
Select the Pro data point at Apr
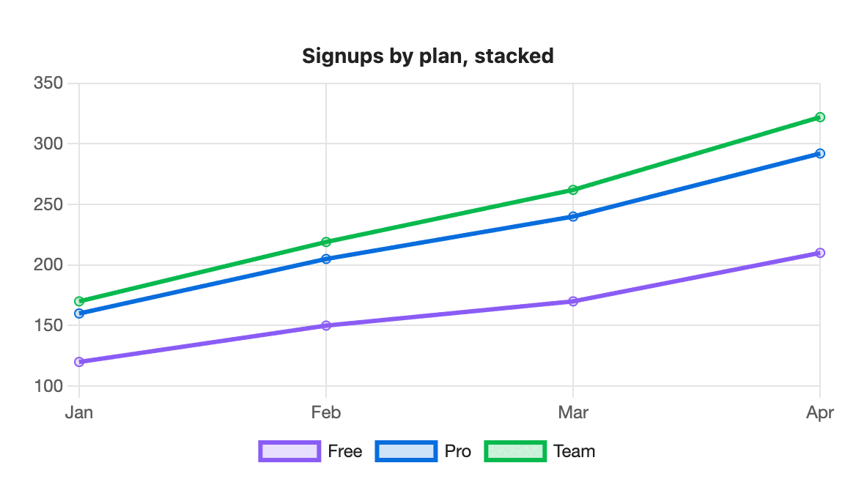point(820,154)
